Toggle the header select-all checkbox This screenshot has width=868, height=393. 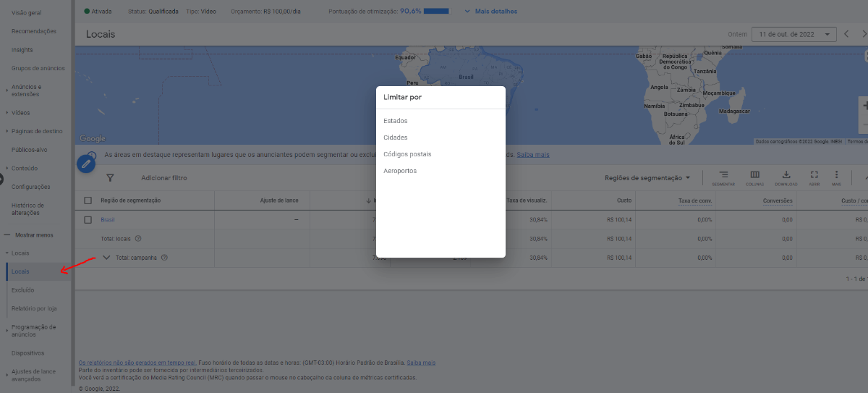pos(88,200)
